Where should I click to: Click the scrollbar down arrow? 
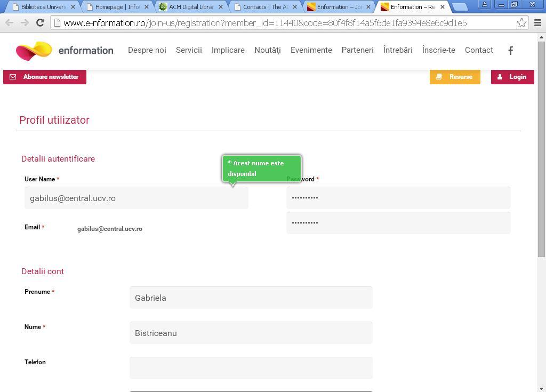click(541, 388)
